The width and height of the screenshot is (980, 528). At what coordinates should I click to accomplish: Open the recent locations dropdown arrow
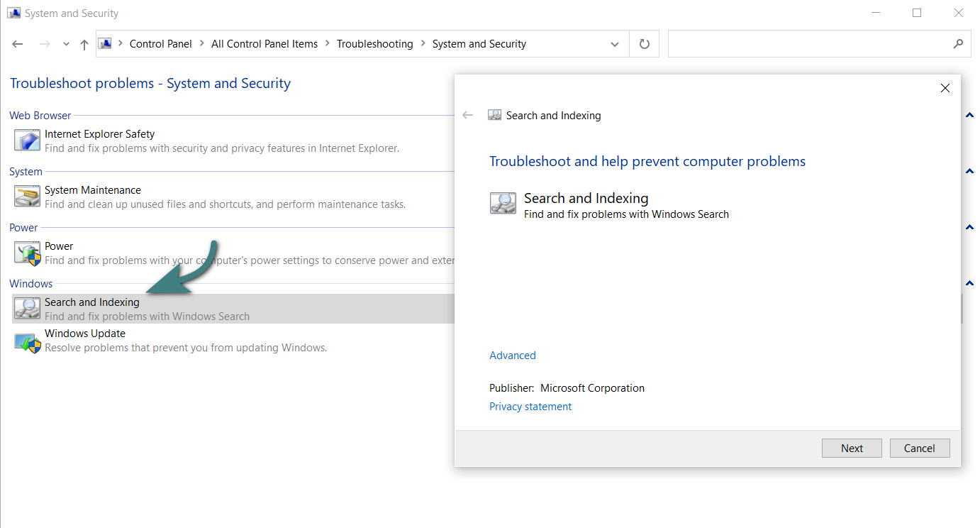click(x=66, y=44)
